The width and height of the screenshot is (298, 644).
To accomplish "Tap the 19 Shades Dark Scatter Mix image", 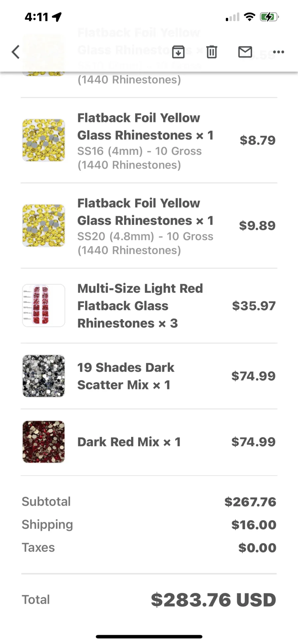I will coord(44,376).
